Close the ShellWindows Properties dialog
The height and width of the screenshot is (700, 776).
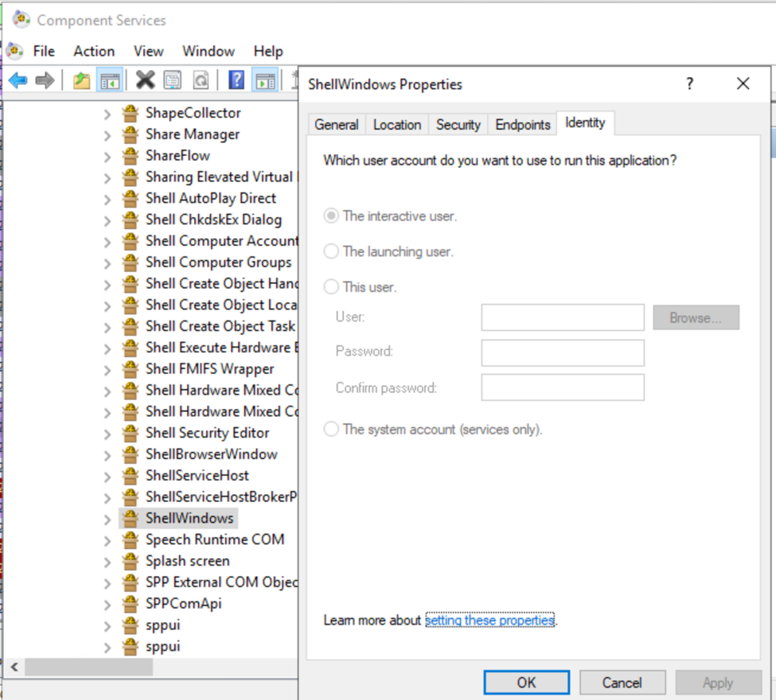pyautogui.click(x=743, y=84)
